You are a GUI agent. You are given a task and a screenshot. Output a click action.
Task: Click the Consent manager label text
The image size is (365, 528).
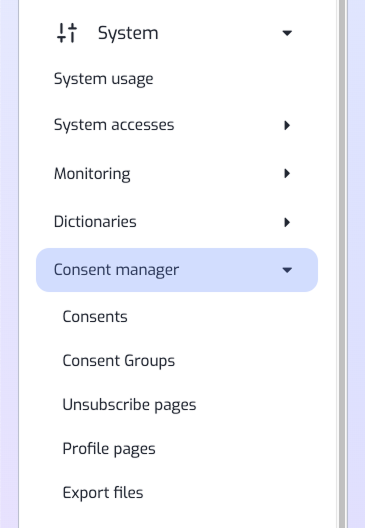(116, 270)
